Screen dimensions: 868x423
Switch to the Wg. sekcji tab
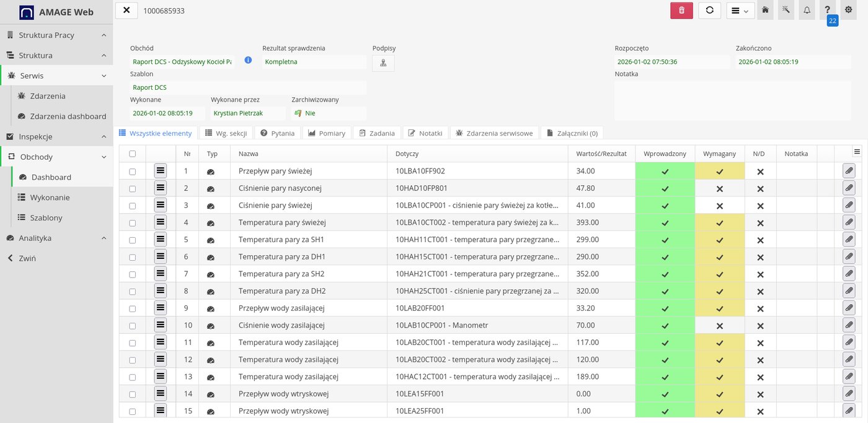(x=226, y=133)
